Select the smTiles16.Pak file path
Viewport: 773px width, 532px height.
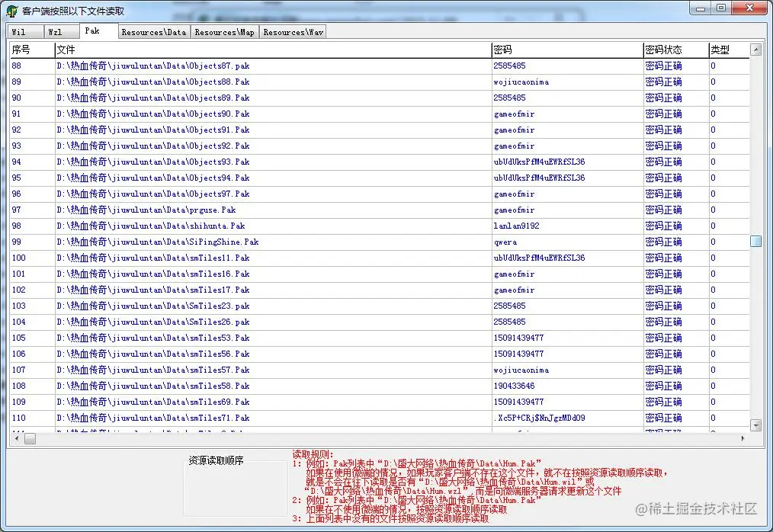pos(152,274)
